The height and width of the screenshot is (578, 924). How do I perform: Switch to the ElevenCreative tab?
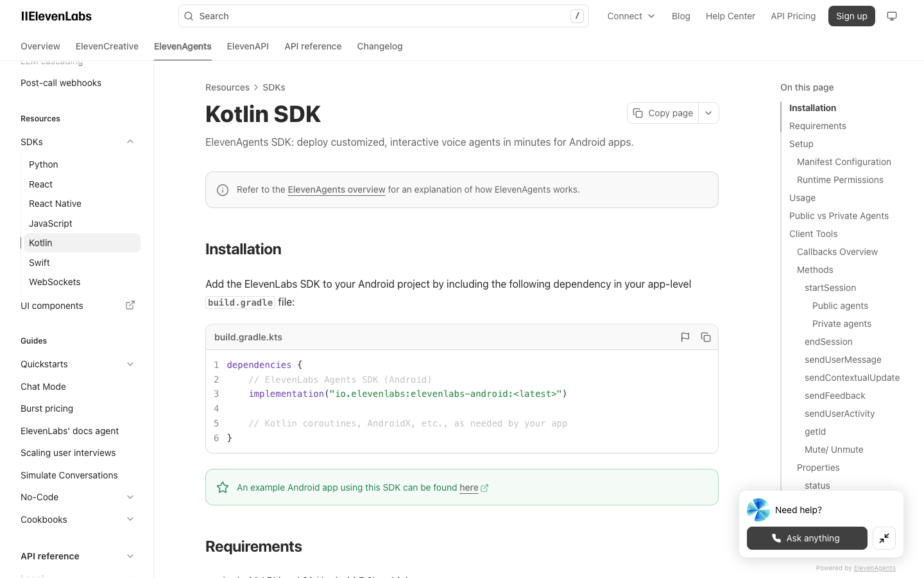pyautogui.click(x=107, y=46)
